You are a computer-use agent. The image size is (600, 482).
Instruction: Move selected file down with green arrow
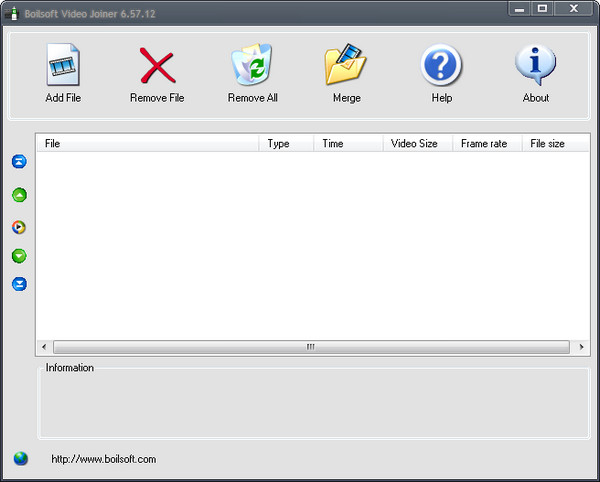19,256
